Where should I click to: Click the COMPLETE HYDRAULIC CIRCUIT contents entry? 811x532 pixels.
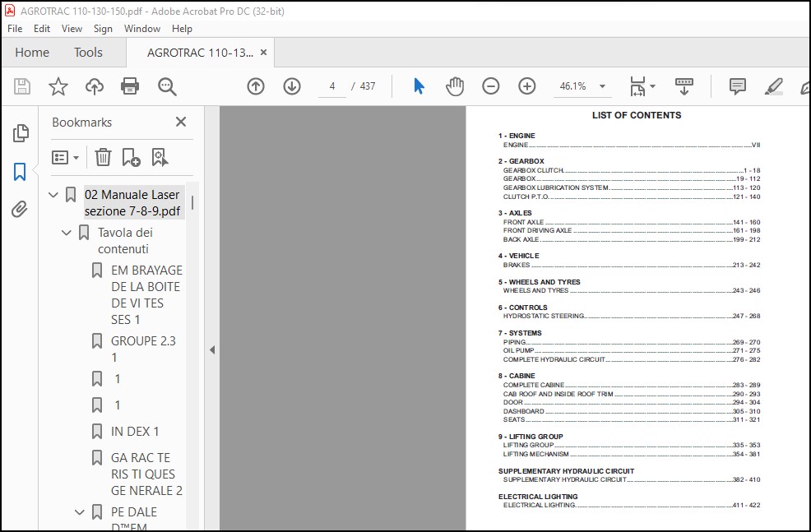pyautogui.click(x=632, y=359)
